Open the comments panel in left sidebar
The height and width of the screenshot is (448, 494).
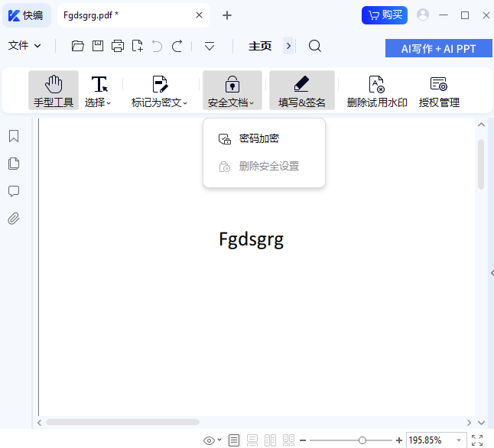pyautogui.click(x=14, y=191)
